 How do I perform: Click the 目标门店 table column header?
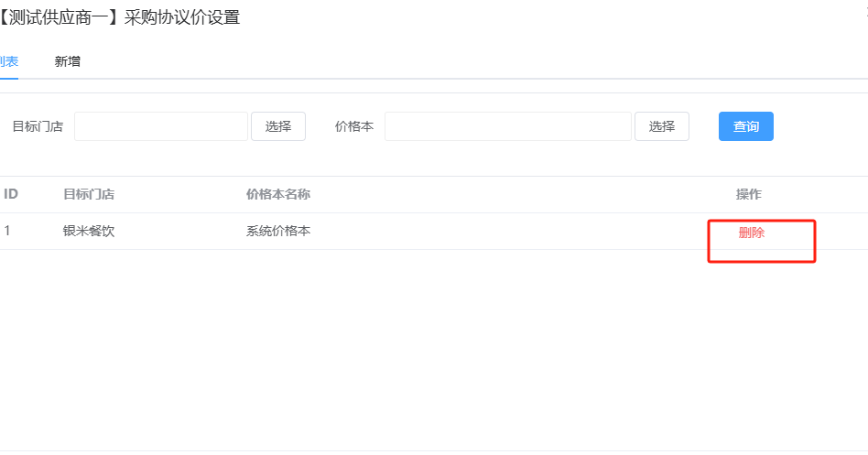pos(88,194)
